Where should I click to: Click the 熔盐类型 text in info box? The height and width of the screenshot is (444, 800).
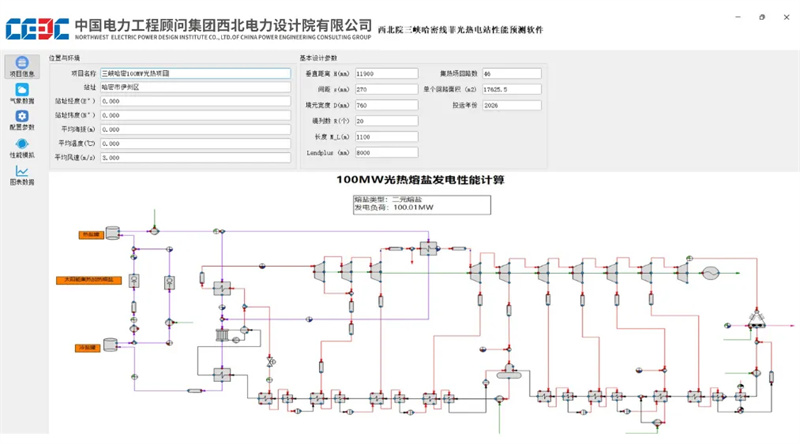click(388, 200)
